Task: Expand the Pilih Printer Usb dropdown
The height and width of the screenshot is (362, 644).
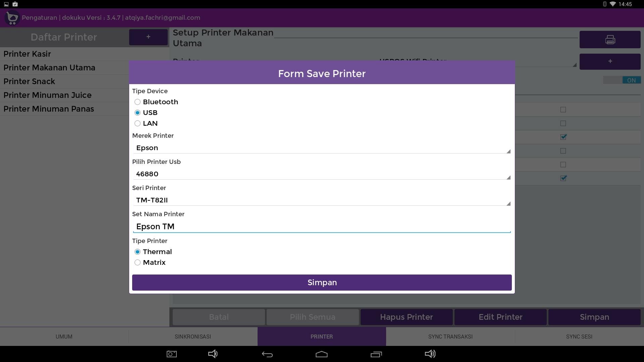Action: [x=321, y=174]
